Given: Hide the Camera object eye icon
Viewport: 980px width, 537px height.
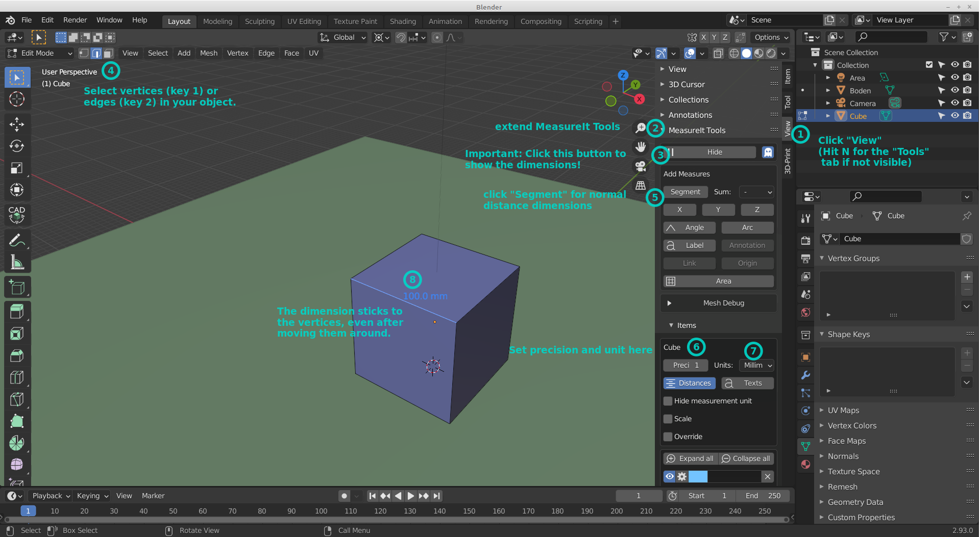Looking at the screenshot, I should [954, 103].
